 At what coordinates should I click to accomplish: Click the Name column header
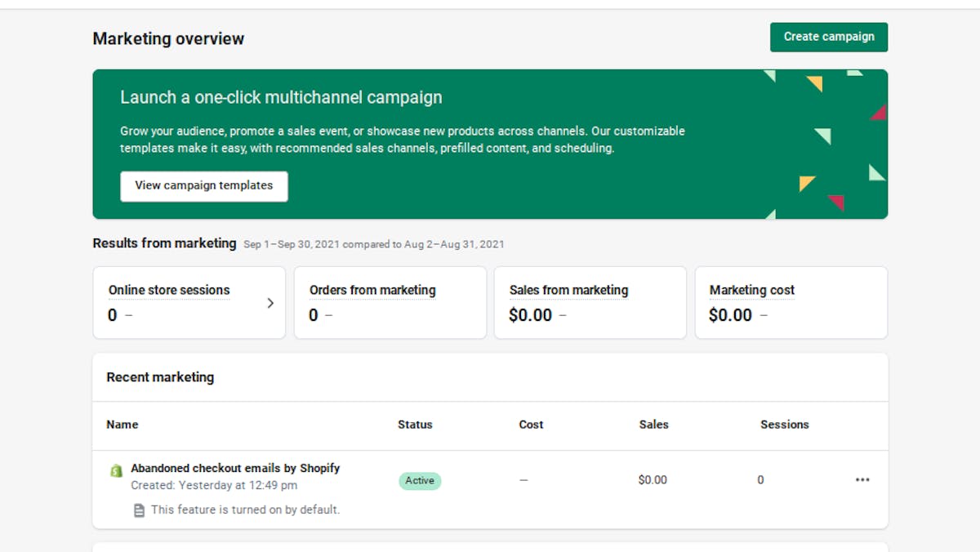click(x=122, y=425)
